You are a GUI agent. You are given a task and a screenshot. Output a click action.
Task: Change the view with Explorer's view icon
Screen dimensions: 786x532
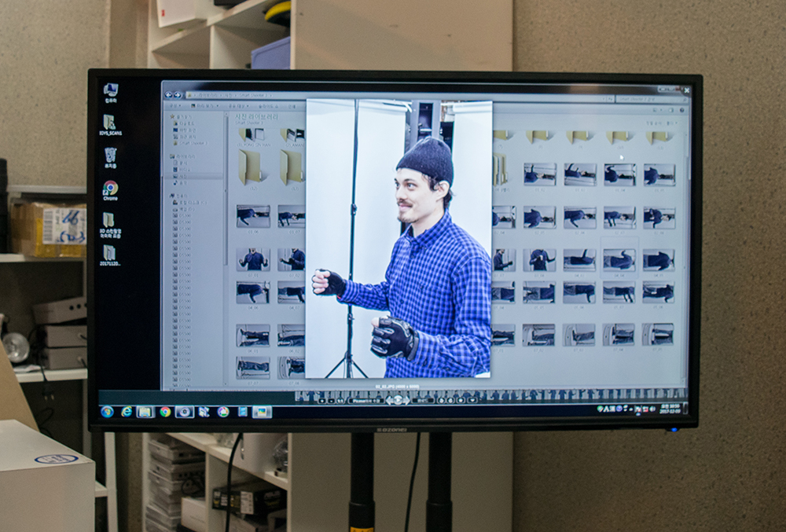coord(656,111)
